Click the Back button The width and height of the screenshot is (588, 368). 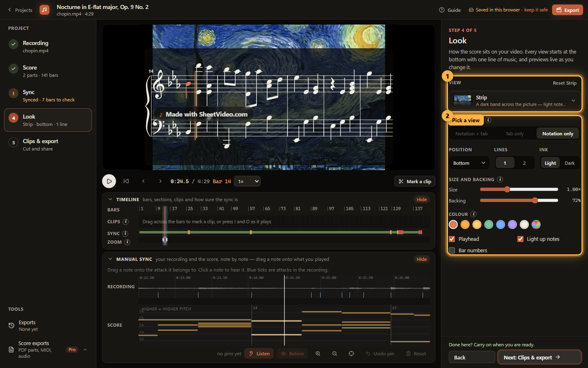tap(472, 357)
